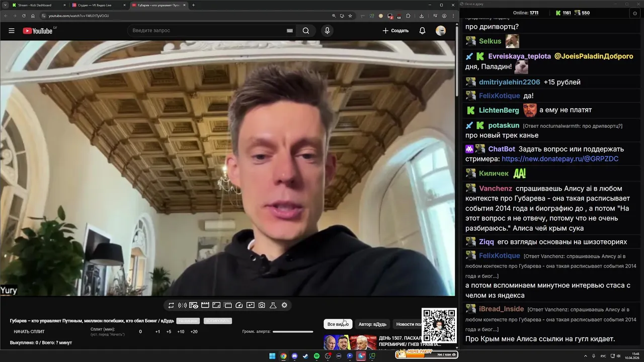Select the clapperboard icon in the player toolbar
644x362 pixels.
click(x=205, y=305)
